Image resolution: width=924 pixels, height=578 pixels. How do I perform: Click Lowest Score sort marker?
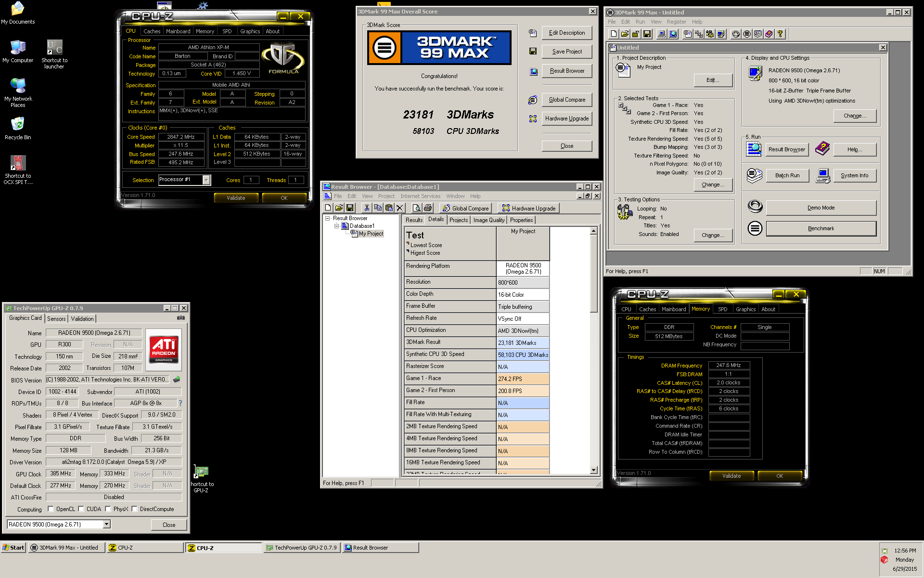point(408,244)
